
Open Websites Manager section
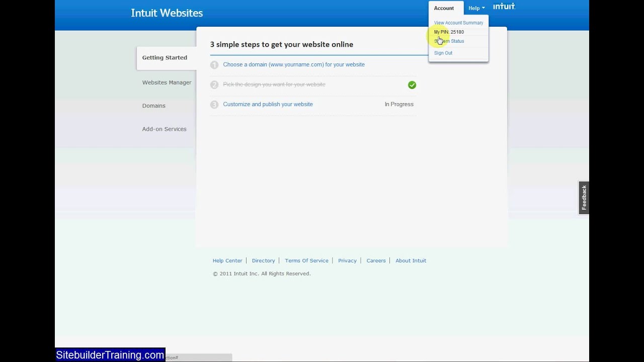(x=167, y=82)
